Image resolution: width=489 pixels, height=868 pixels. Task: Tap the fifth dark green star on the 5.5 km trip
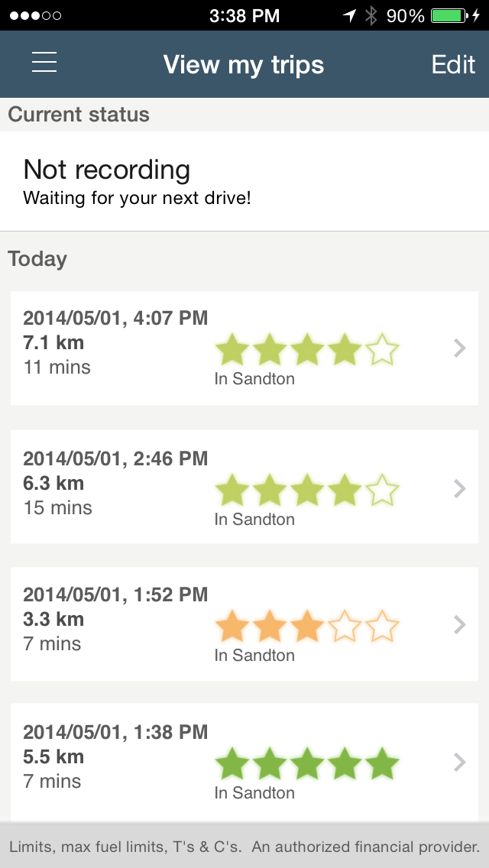pos(382,763)
